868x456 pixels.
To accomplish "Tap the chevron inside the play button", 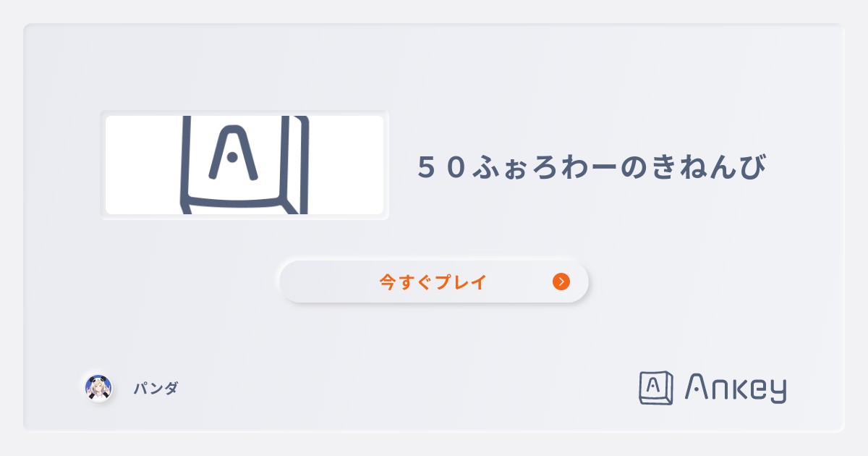I will [x=562, y=282].
